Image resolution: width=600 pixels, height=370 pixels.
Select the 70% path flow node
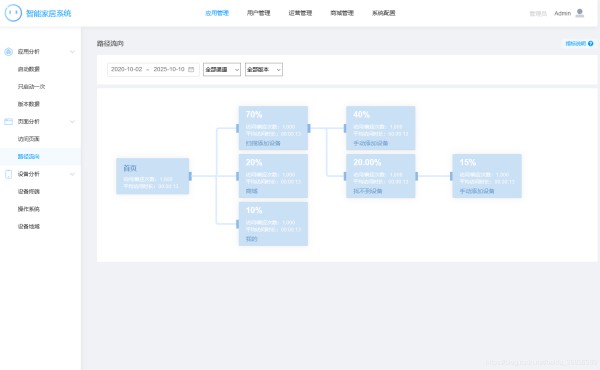273,128
